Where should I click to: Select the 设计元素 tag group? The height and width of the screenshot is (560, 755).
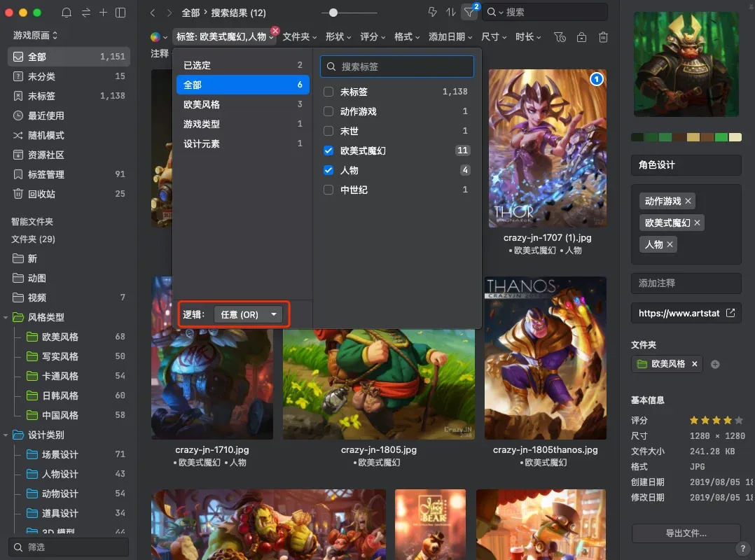[242, 143]
